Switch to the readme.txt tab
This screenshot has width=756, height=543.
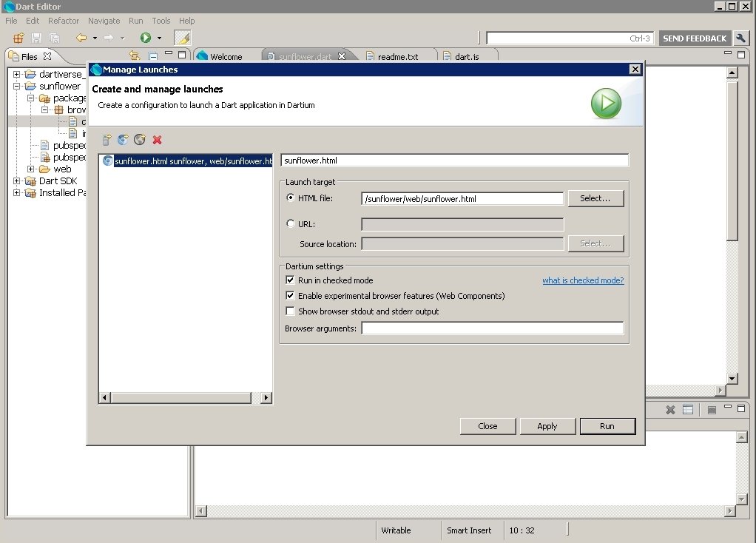pos(398,57)
